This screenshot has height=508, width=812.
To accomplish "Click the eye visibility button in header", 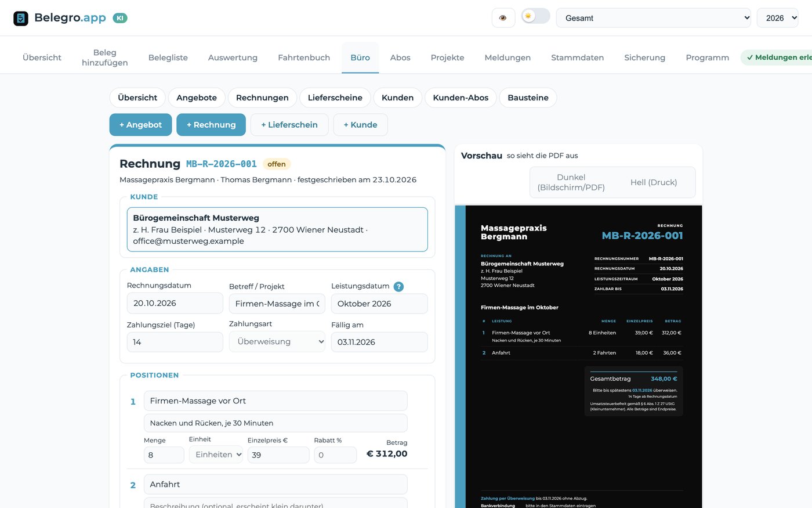I will tap(503, 18).
